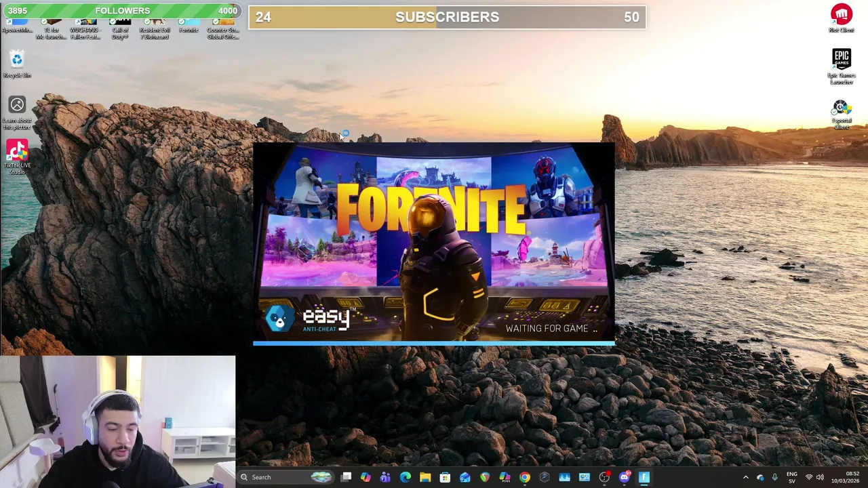Open the Counter-Strike Global Offensive shortcut
868x488 pixels.
(x=223, y=30)
